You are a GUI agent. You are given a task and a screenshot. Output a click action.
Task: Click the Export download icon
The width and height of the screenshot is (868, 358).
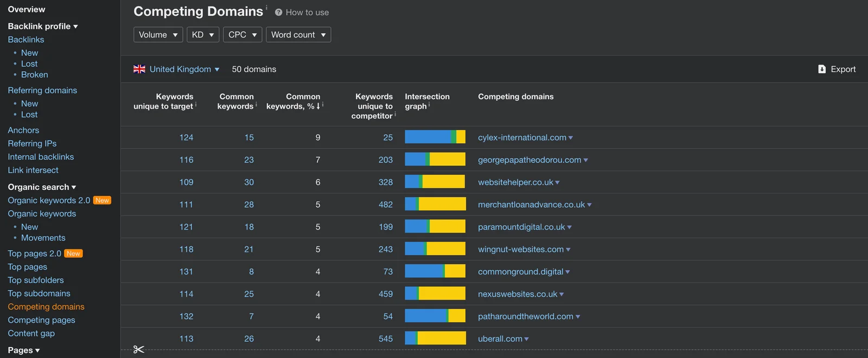822,69
